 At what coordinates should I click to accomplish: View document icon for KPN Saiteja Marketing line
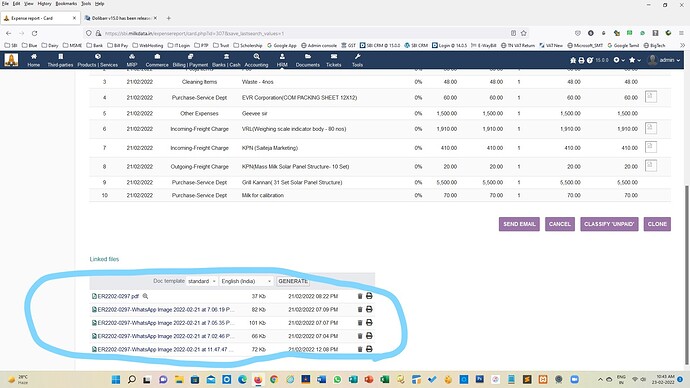(651, 147)
